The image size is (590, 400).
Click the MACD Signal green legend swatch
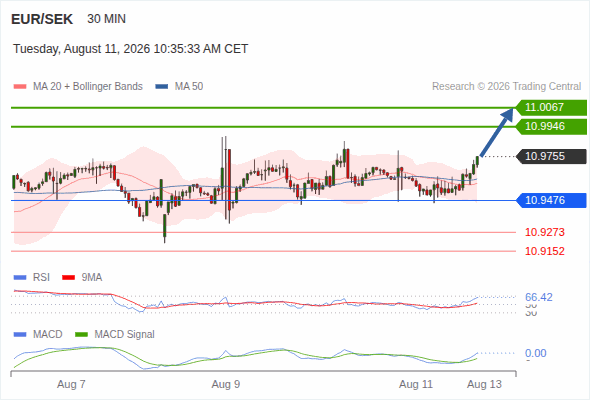pos(82,335)
